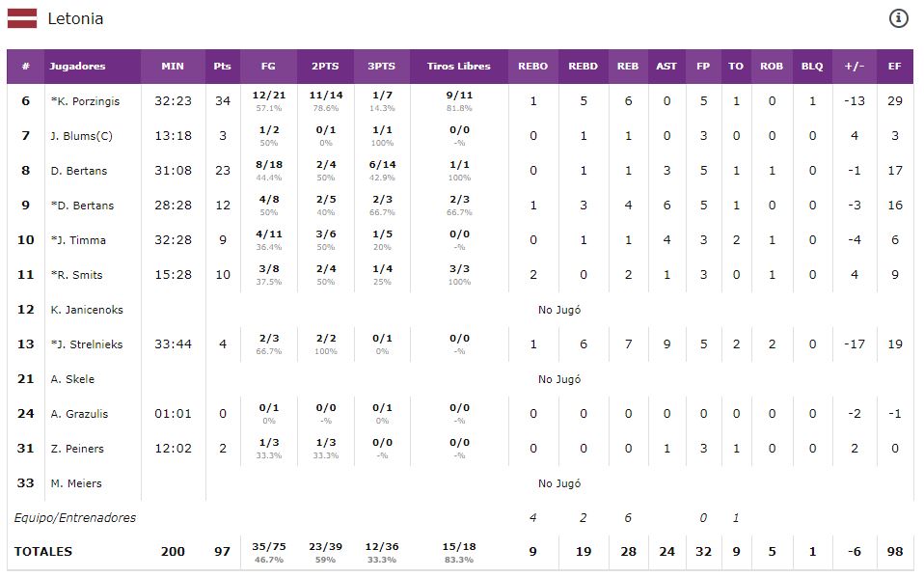Click the Latvia flag icon
Viewport: 924px width, 577px height.
pos(22,18)
